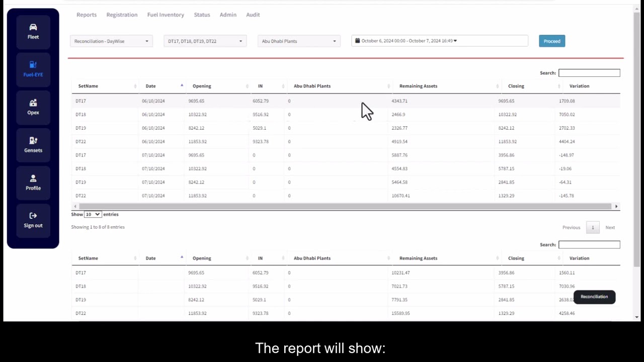Expand the Abu Dhabi Plants dropdown
Screen dimensions: 644x362
[x=299, y=41]
